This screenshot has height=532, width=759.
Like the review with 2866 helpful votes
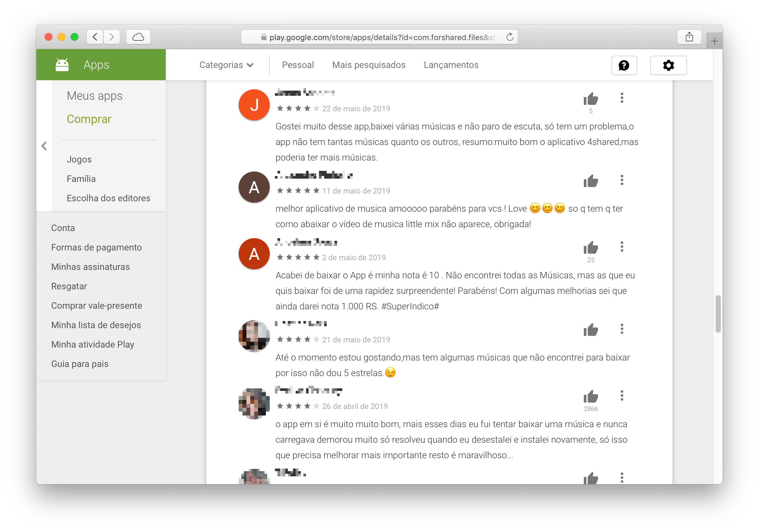coord(590,396)
